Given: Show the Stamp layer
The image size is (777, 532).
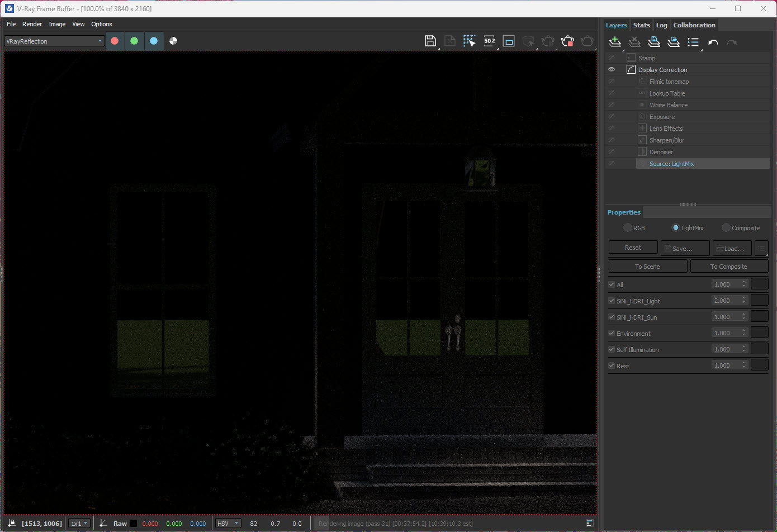Looking at the screenshot, I should point(612,58).
